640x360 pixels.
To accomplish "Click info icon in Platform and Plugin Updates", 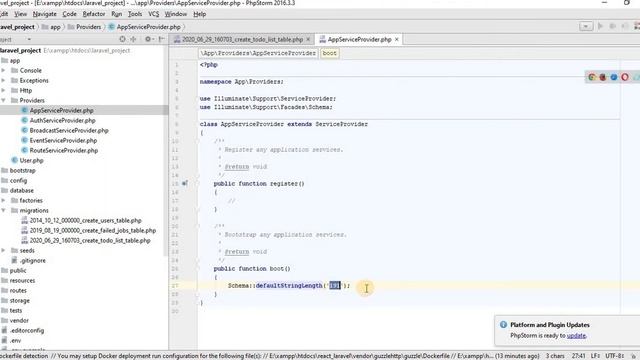I will (503, 324).
